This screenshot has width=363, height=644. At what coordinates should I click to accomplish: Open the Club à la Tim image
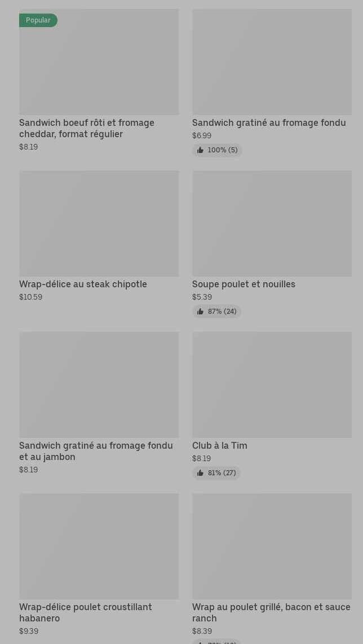tap(272, 385)
